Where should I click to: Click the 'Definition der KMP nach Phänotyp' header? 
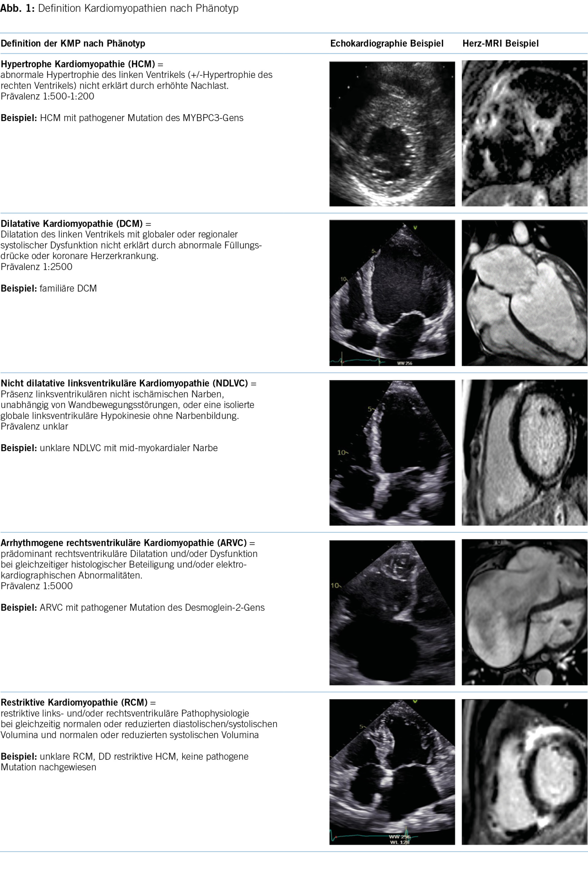coord(73,43)
